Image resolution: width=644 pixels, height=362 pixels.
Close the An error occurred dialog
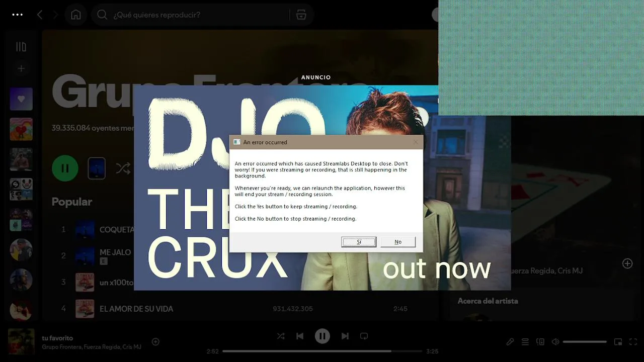(x=416, y=142)
